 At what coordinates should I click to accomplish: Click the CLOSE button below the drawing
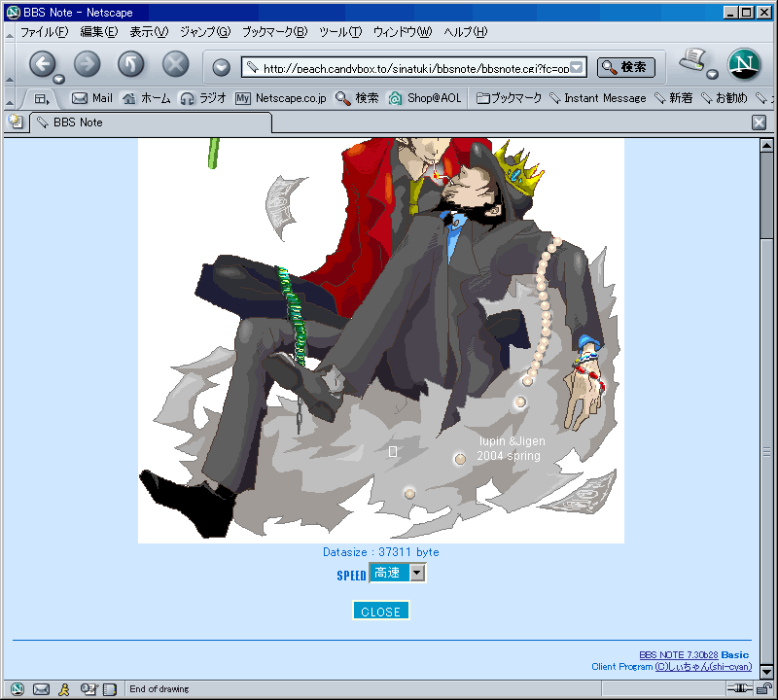click(380, 612)
